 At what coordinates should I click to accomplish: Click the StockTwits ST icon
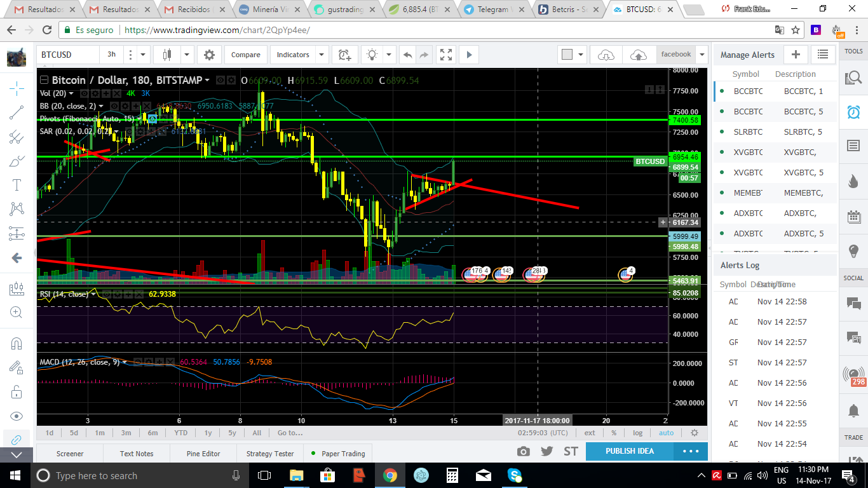[571, 451]
